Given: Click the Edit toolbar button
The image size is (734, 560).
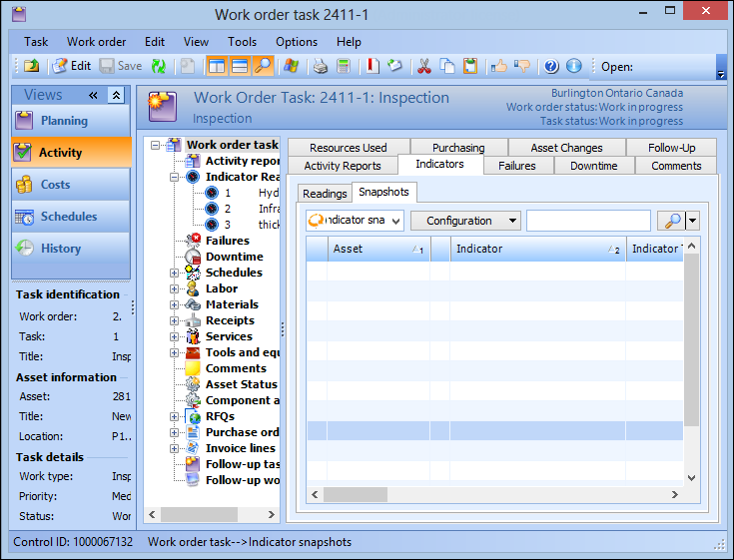Looking at the screenshot, I should (71, 66).
